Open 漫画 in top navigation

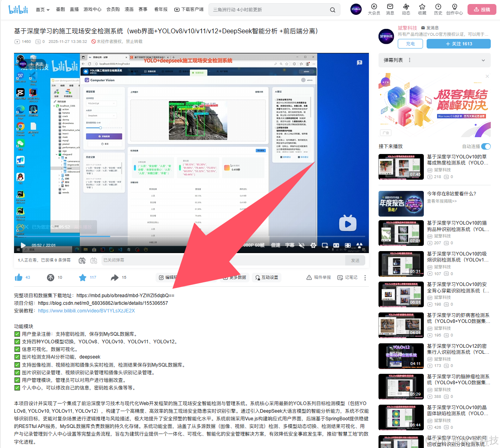(x=129, y=9)
